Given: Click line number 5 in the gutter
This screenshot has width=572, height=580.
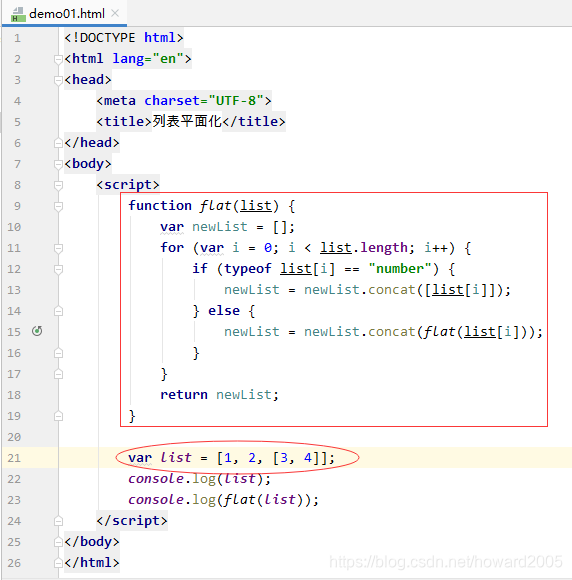Looking at the screenshot, I should (x=17, y=122).
